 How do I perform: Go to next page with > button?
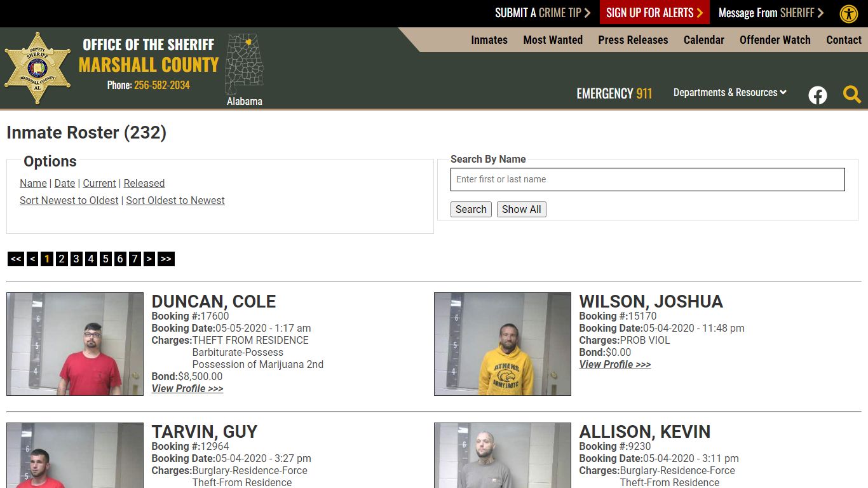[x=149, y=259]
